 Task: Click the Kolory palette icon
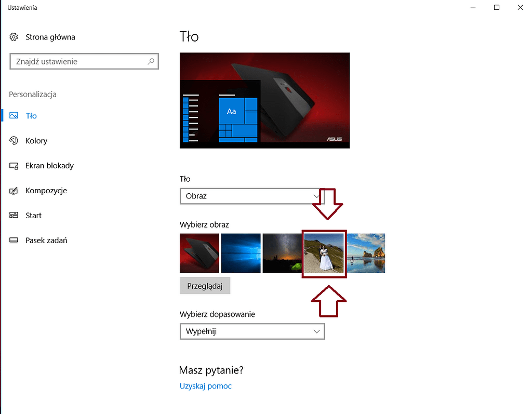14,140
